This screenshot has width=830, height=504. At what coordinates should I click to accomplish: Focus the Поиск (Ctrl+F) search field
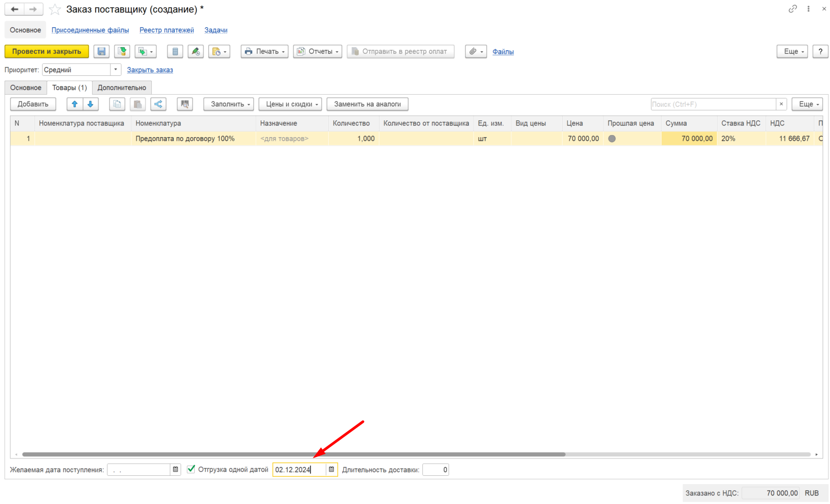click(x=713, y=104)
